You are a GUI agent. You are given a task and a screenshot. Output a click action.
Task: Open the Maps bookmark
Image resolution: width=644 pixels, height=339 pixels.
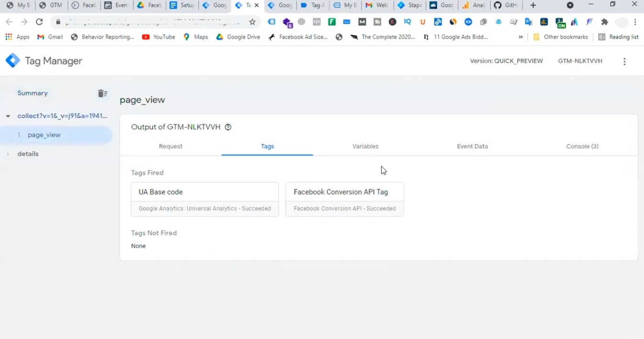195,37
